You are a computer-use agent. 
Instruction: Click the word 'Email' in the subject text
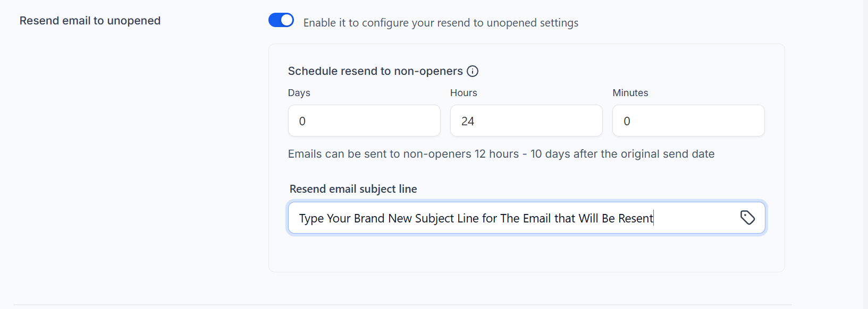[x=537, y=218]
